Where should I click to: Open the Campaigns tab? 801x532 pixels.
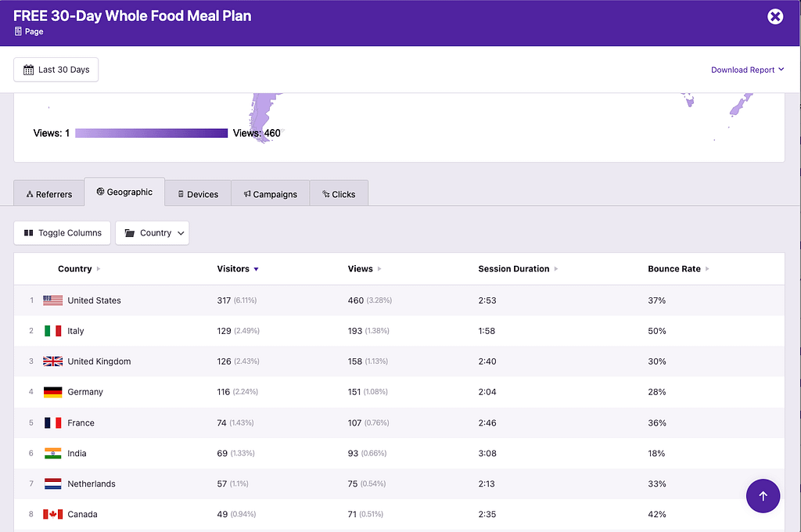271,194
